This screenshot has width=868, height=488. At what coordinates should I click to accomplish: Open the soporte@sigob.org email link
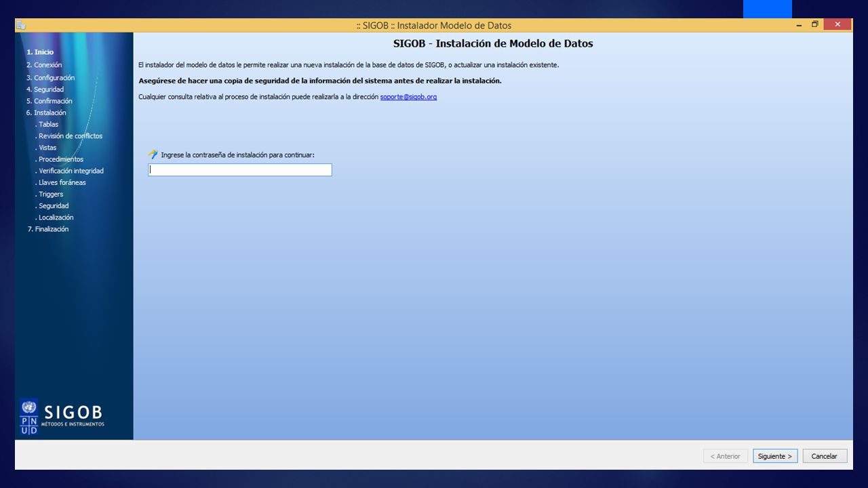408,97
